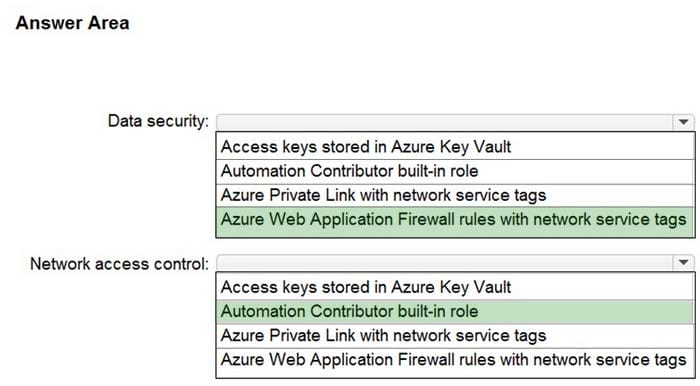This screenshot has width=700, height=386.
Task: Choose the green-highlighted option in the Network access list
Action: click(455, 311)
